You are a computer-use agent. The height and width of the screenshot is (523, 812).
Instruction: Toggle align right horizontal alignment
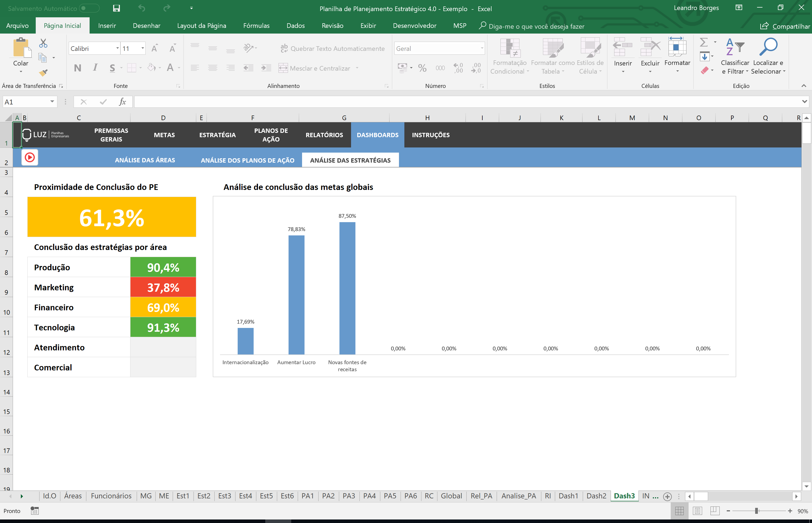[x=230, y=68]
